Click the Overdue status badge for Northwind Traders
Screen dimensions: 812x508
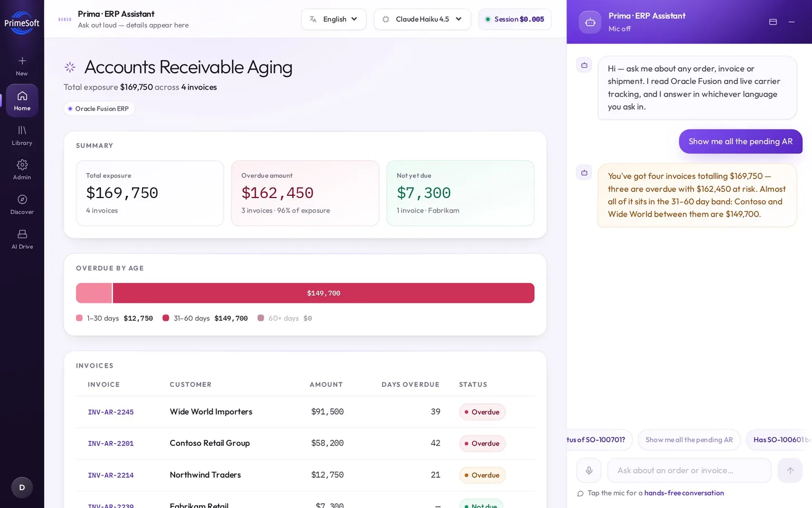[x=482, y=475]
